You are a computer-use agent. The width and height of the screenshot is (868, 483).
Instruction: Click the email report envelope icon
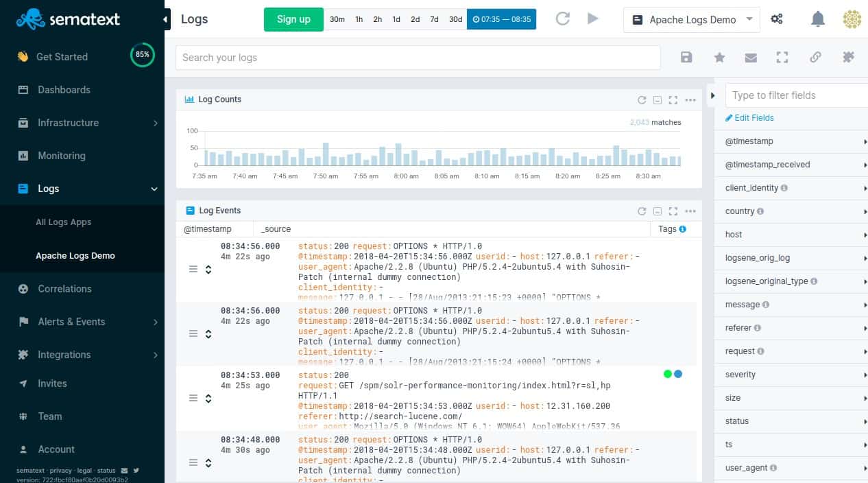click(x=751, y=58)
